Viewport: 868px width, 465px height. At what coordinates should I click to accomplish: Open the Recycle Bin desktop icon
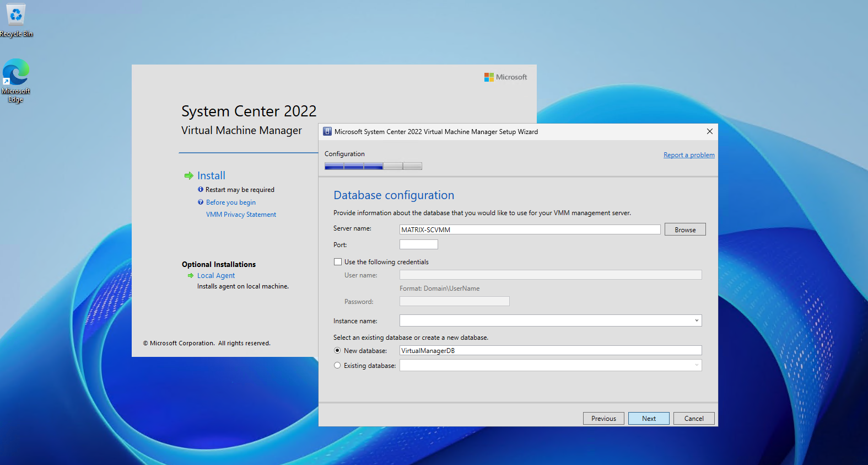point(16,21)
